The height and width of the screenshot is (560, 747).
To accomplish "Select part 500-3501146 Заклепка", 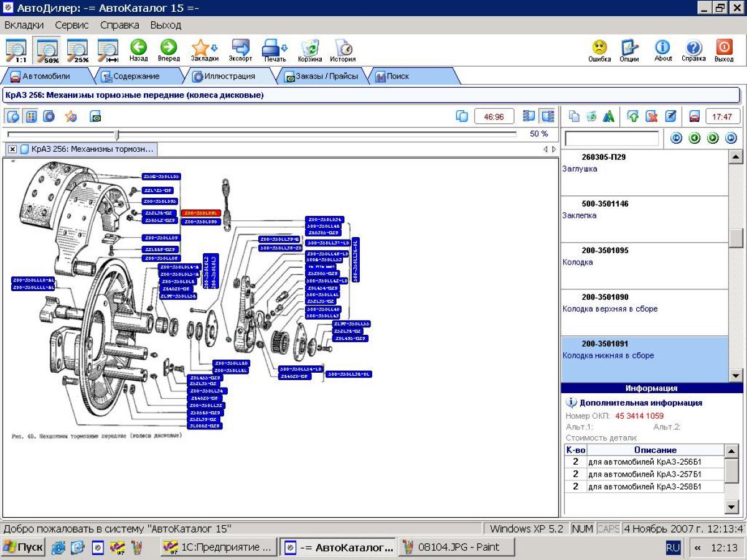I will coord(644,219).
